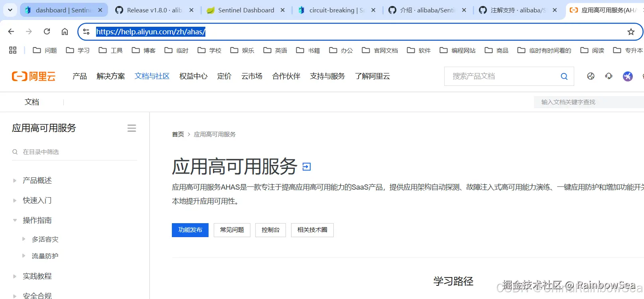Bookmark this page with the star icon
This screenshot has height=299, width=644.
coord(631,32)
